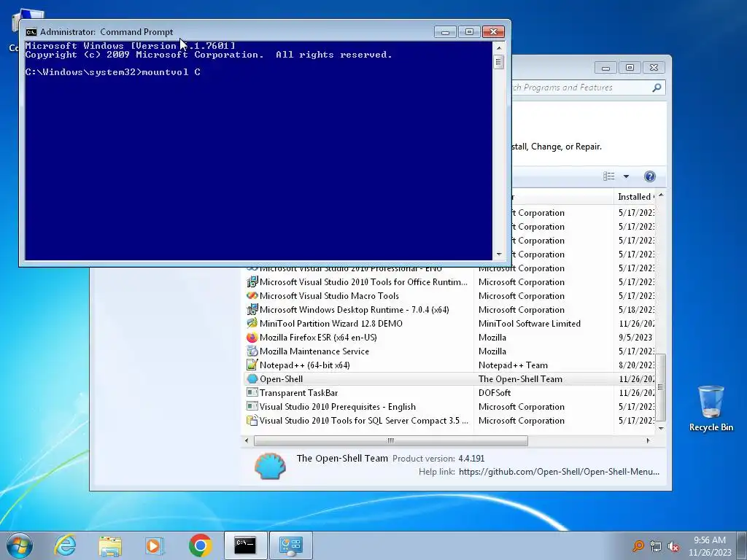
Task: Open Windows Explorer folder taskbar icon
Action: [110, 545]
